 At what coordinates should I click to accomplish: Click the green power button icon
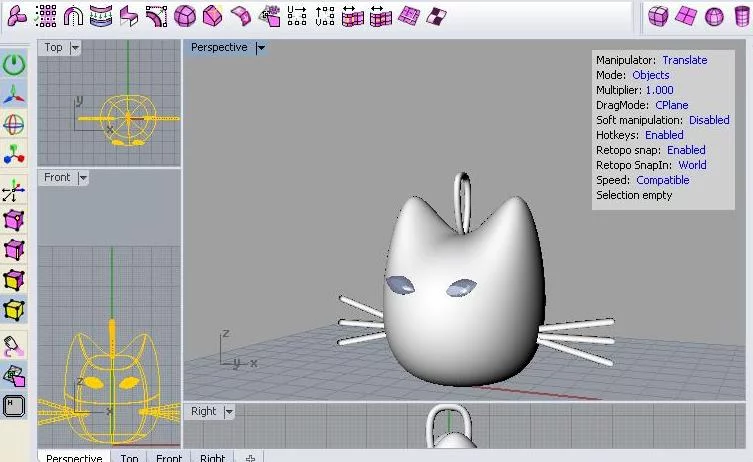click(x=14, y=65)
